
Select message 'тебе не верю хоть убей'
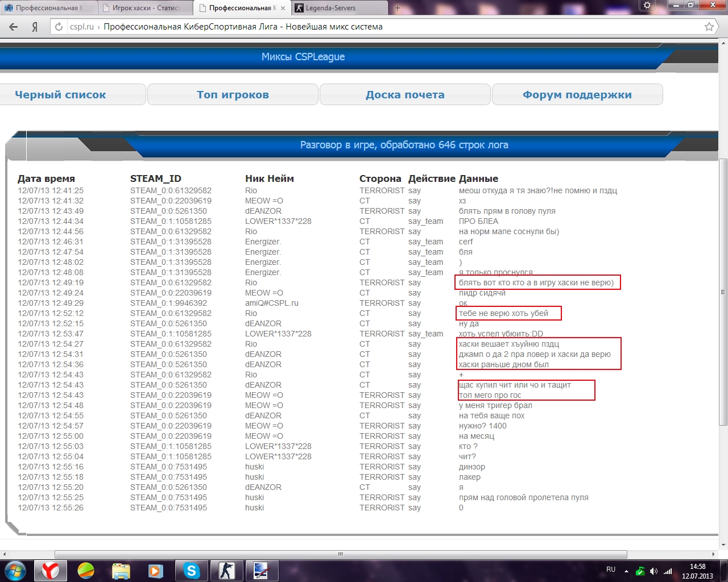tap(503, 313)
